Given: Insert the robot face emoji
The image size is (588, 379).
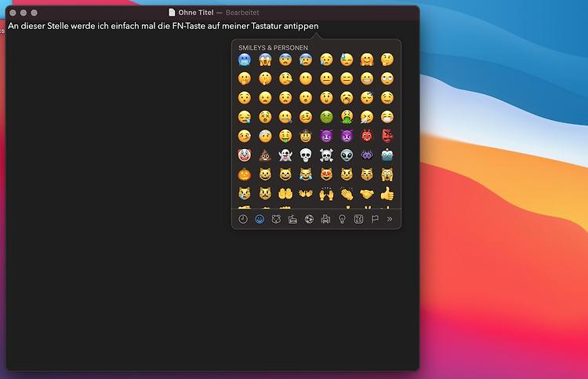Looking at the screenshot, I should click(387, 155).
